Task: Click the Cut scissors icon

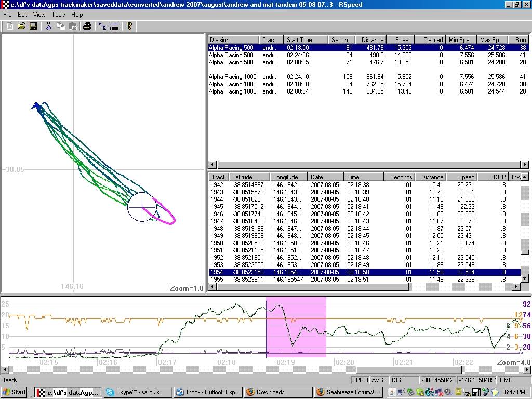Action: pos(48,26)
